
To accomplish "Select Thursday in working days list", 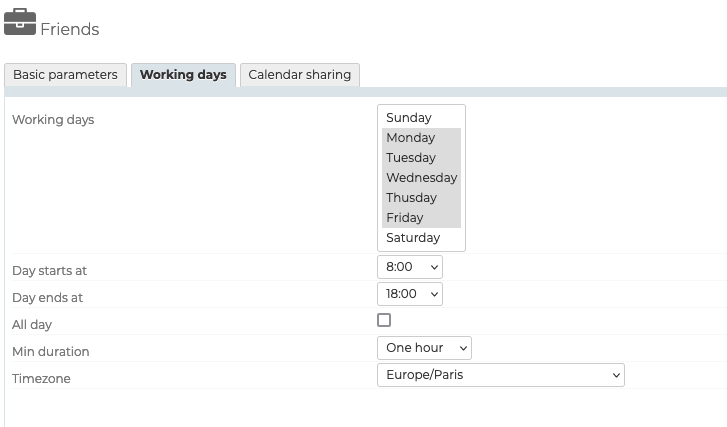I will (x=412, y=198).
